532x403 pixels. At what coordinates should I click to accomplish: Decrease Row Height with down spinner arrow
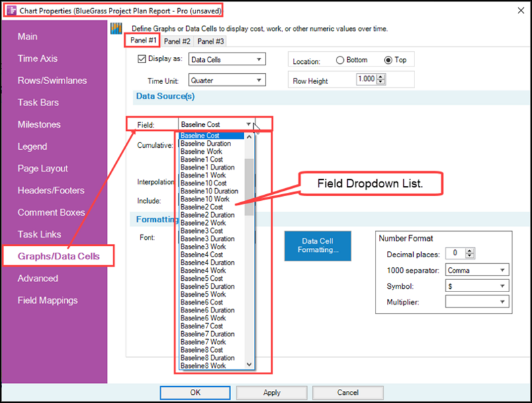pos(381,82)
